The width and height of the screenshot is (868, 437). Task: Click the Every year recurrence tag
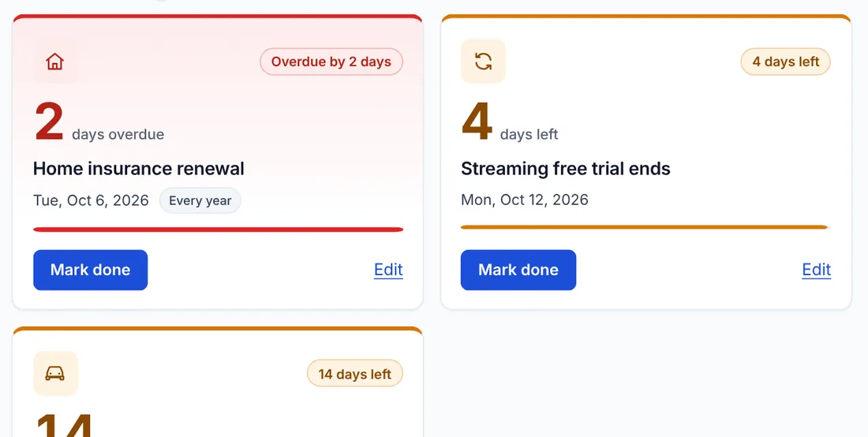click(200, 201)
